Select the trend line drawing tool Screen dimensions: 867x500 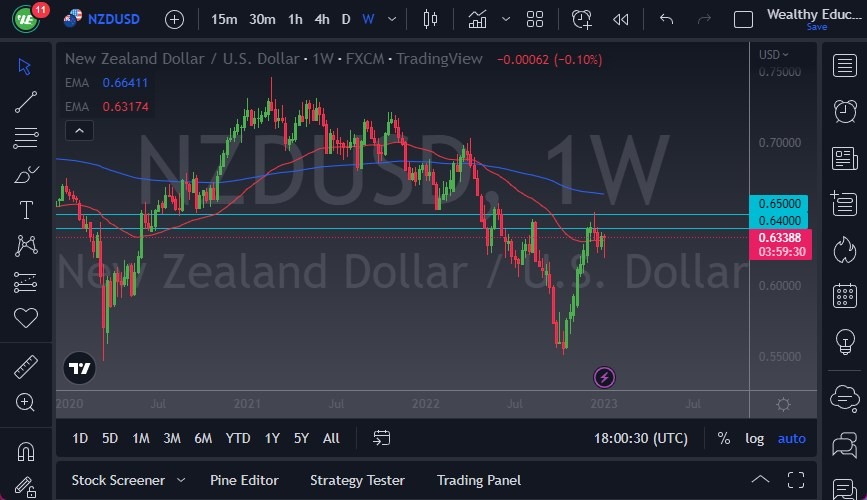[x=26, y=101]
